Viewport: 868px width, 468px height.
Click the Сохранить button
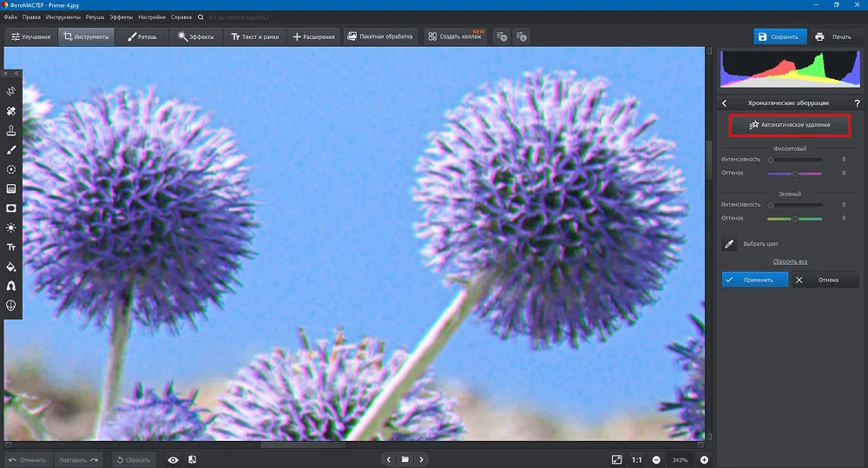[x=780, y=36]
